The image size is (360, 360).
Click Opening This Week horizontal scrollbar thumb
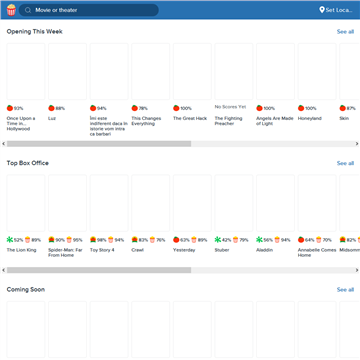click(x=99, y=144)
